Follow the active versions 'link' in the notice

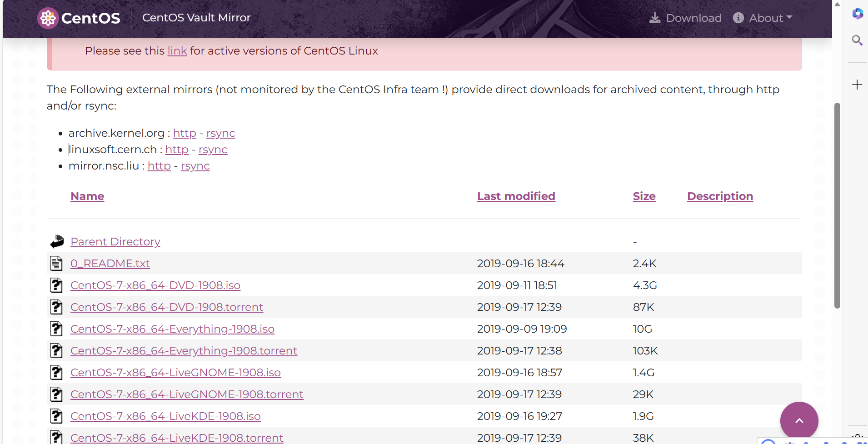[177, 51]
